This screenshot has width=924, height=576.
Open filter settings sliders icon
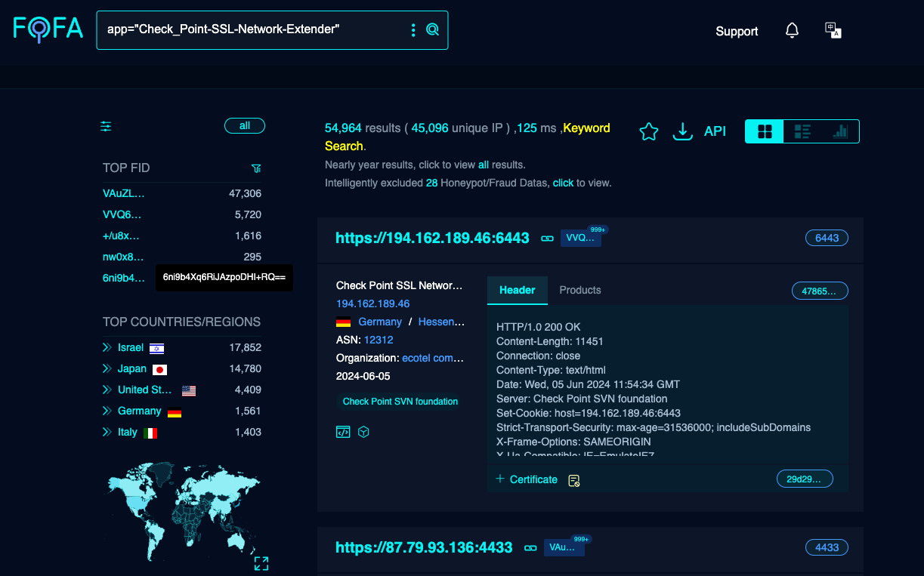click(x=106, y=126)
